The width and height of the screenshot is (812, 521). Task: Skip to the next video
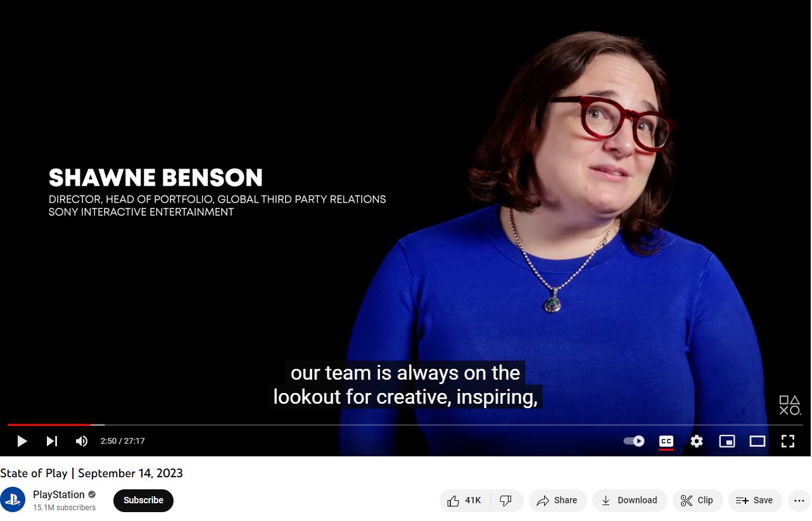coord(52,441)
